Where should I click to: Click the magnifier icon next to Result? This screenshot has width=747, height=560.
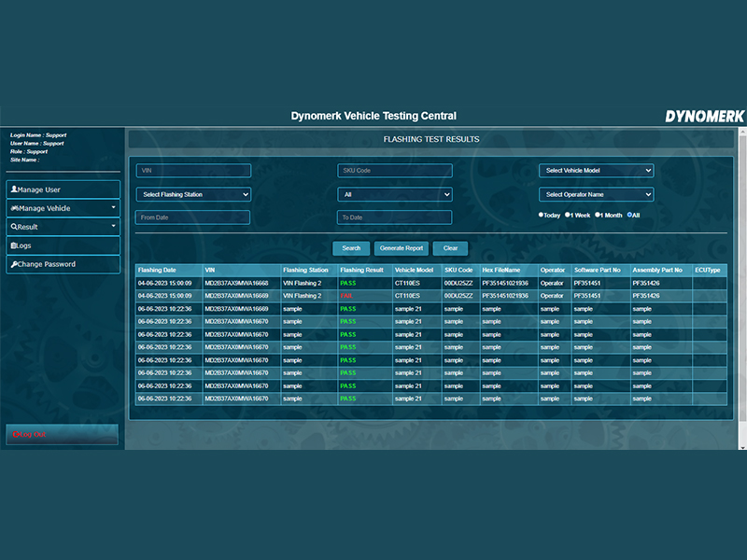(13, 227)
